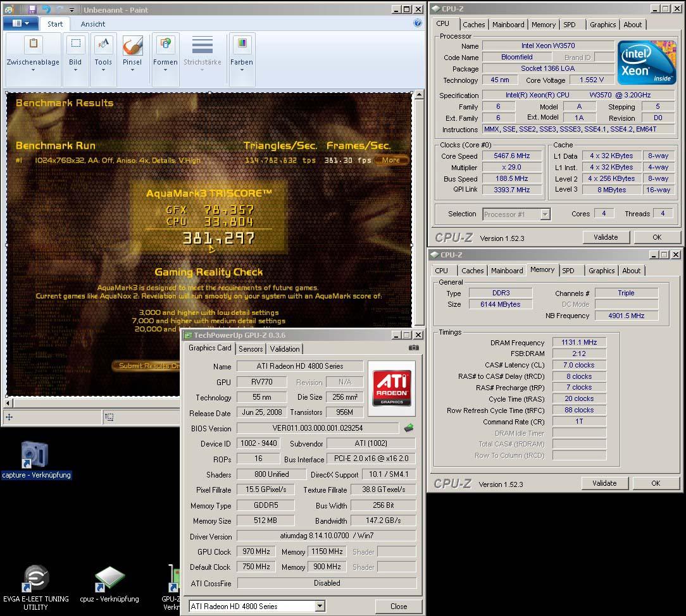Click OK in bottom CPU-Z window
The height and width of the screenshot is (616, 686).
point(656,483)
